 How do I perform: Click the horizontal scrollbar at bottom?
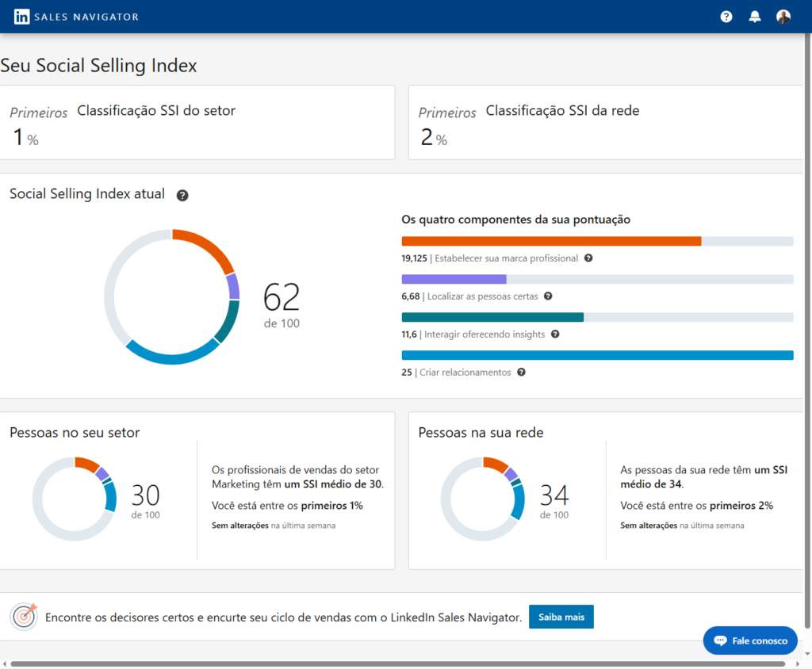coord(398,663)
